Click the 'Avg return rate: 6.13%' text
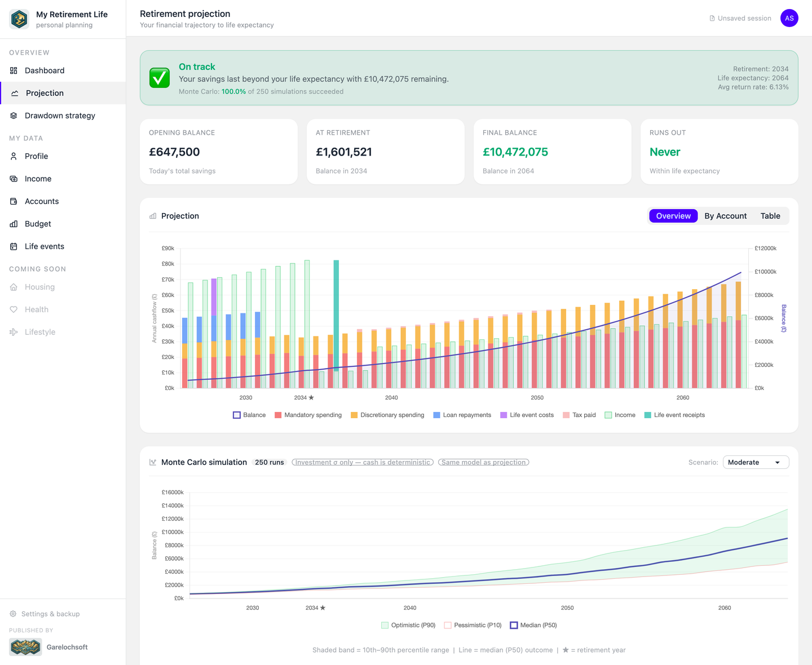 pyautogui.click(x=753, y=87)
